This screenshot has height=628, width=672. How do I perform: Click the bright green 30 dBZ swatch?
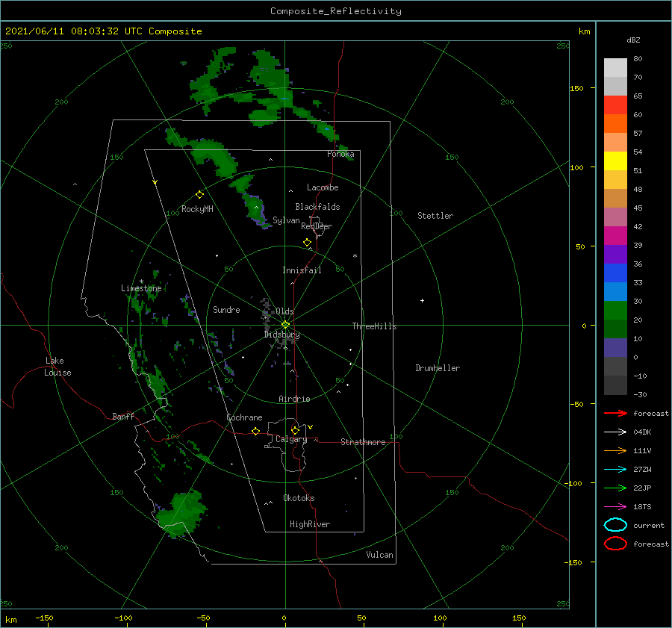tap(615, 311)
